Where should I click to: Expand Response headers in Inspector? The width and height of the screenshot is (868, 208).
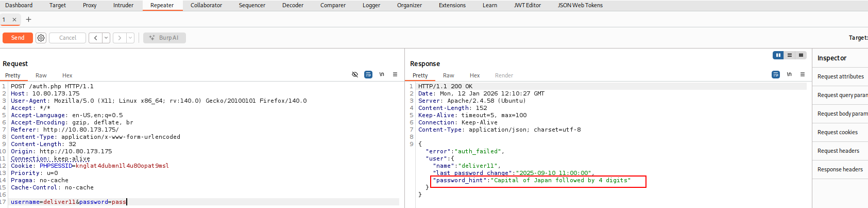[x=840, y=169]
